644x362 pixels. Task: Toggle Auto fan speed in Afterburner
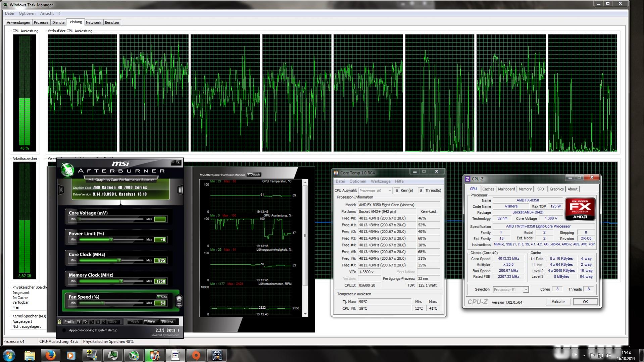coord(162,297)
